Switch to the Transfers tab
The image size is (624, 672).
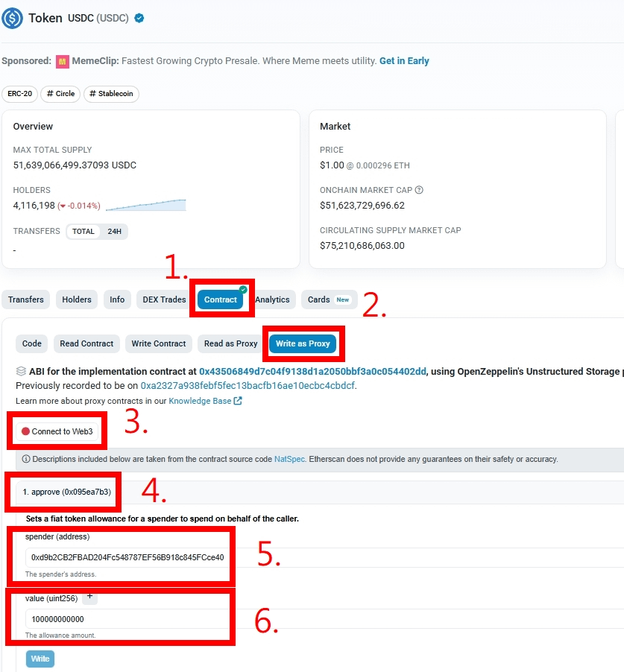coord(26,299)
